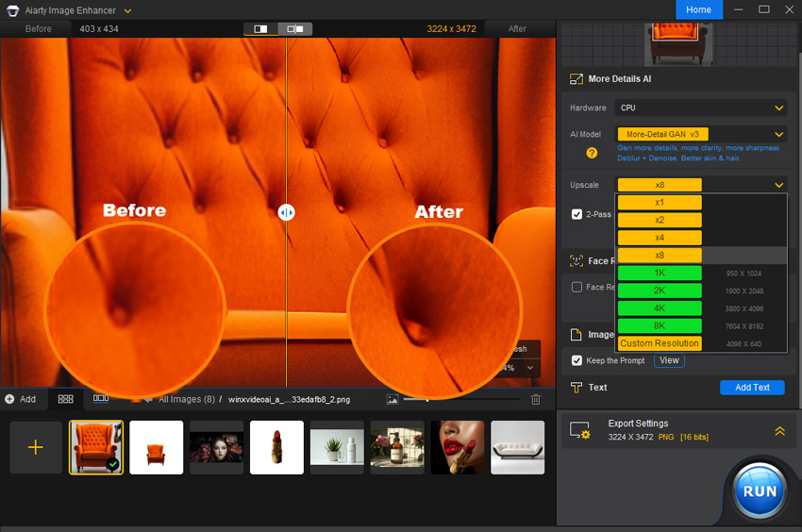802x532 pixels.
Task: Toggle the Face Restoration checkbox
Action: click(576, 287)
